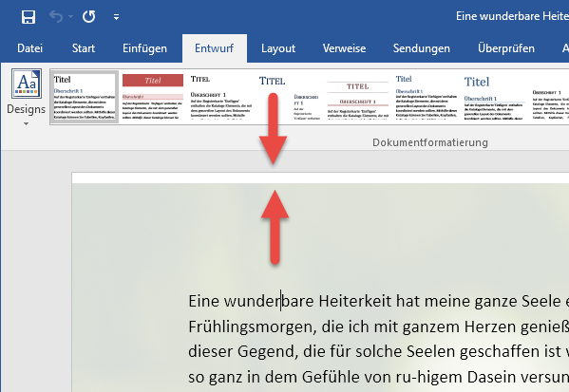The height and width of the screenshot is (392, 569).
Task: Open Customize Quick Access Toolbar dropdown
Action: 116,17
